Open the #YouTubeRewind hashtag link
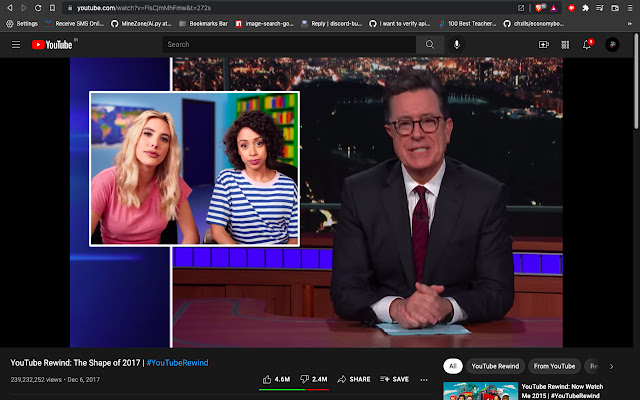Screen dimensions: 640x400 tap(177, 362)
